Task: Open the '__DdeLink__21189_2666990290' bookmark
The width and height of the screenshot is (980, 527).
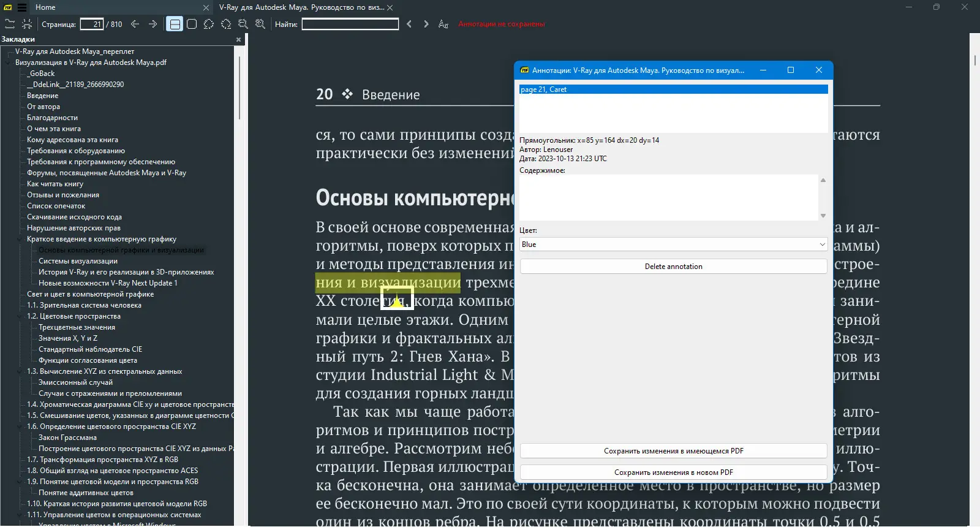Action: click(75, 85)
